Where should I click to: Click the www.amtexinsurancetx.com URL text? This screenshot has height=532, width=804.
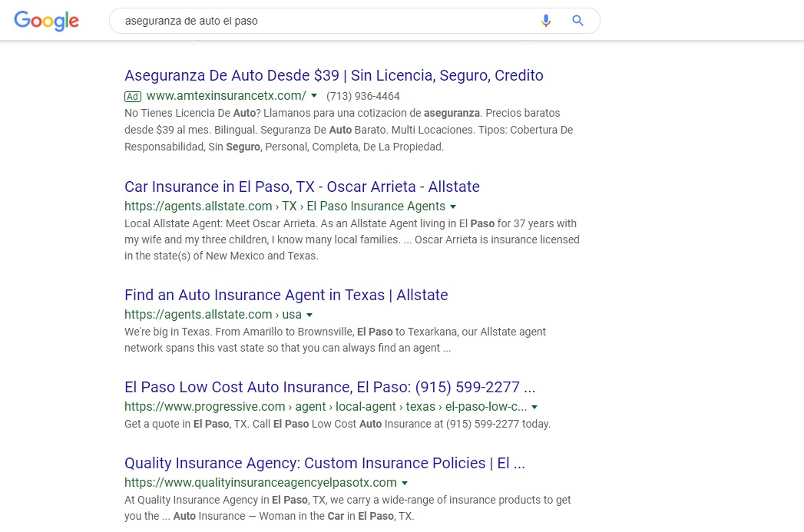pyautogui.click(x=226, y=95)
